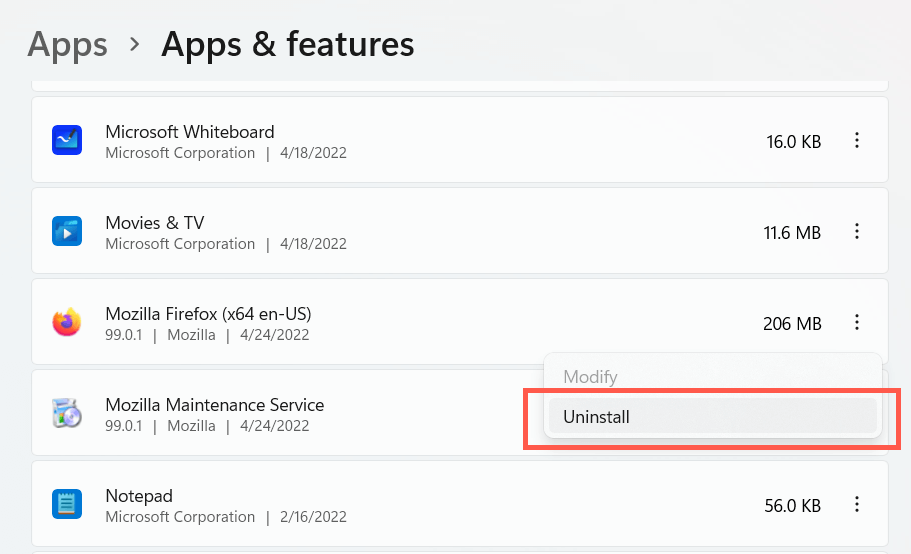
Task: Click the Movies & TV app icon
Action: [x=66, y=232]
